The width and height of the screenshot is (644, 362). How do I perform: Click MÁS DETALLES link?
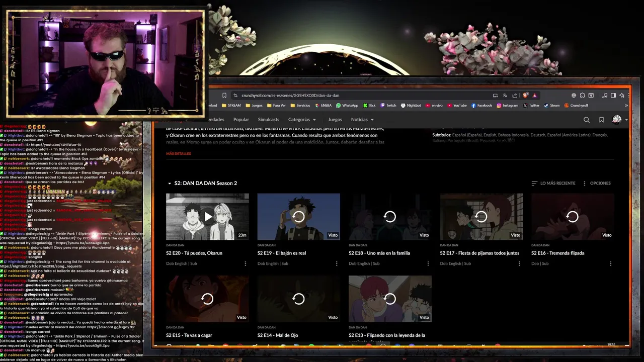pyautogui.click(x=179, y=154)
